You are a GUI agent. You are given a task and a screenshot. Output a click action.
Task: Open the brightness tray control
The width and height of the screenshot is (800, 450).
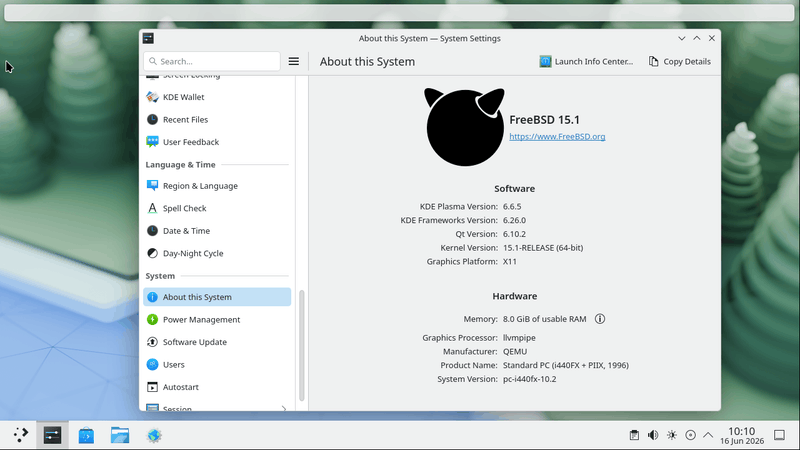click(x=671, y=435)
